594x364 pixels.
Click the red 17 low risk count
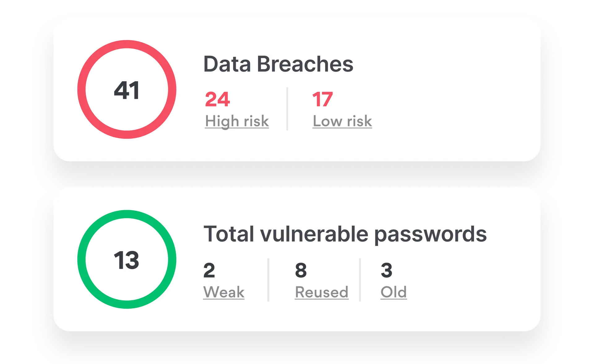click(322, 99)
